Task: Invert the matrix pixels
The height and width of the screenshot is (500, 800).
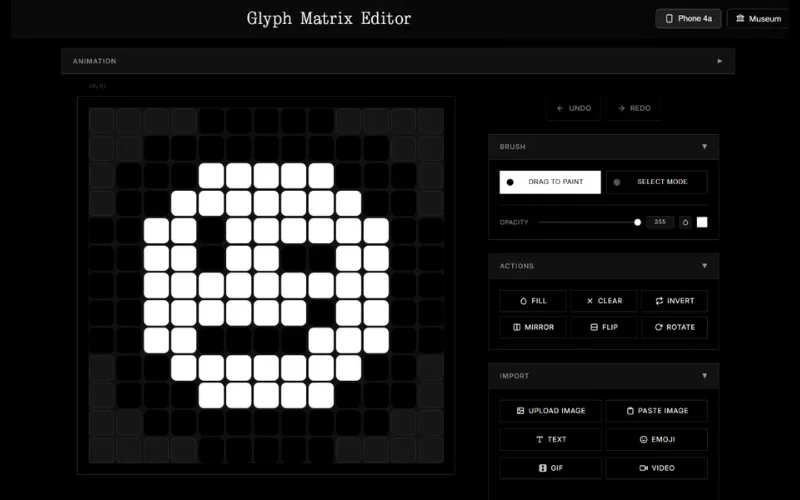Action: click(674, 300)
